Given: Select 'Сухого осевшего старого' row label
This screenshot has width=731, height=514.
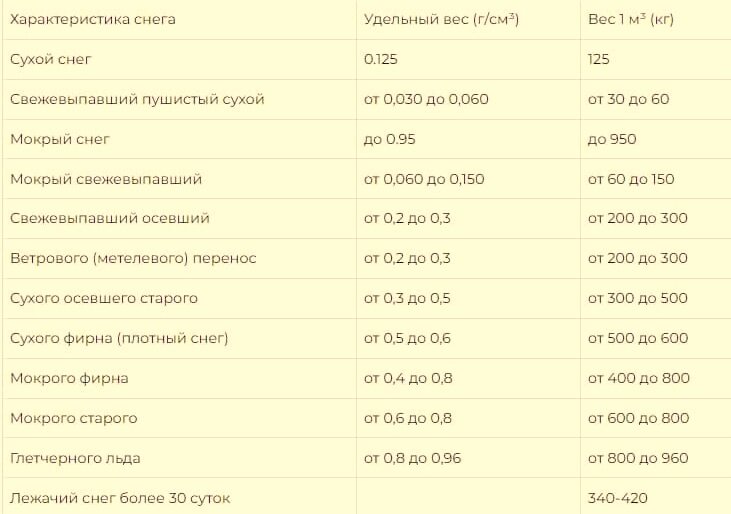Looking at the screenshot, I should pyautogui.click(x=104, y=299).
